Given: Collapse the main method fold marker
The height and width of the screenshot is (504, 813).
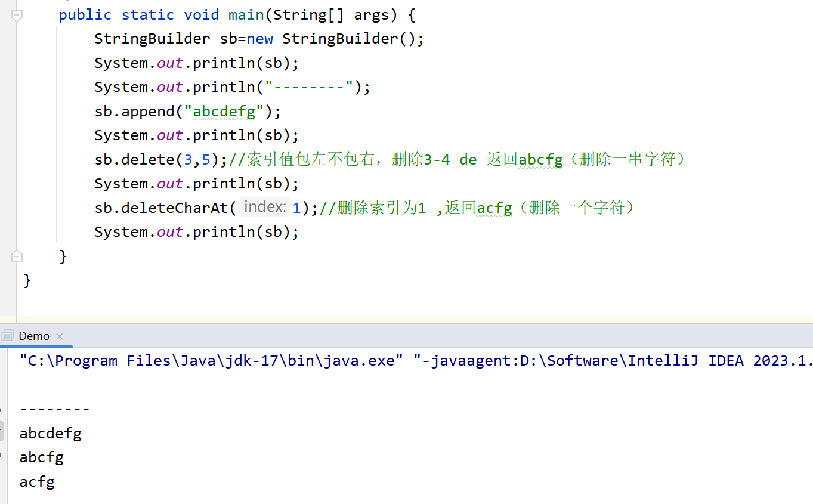Looking at the screenshot, I should pyautogui.click(x=17, y=16).
